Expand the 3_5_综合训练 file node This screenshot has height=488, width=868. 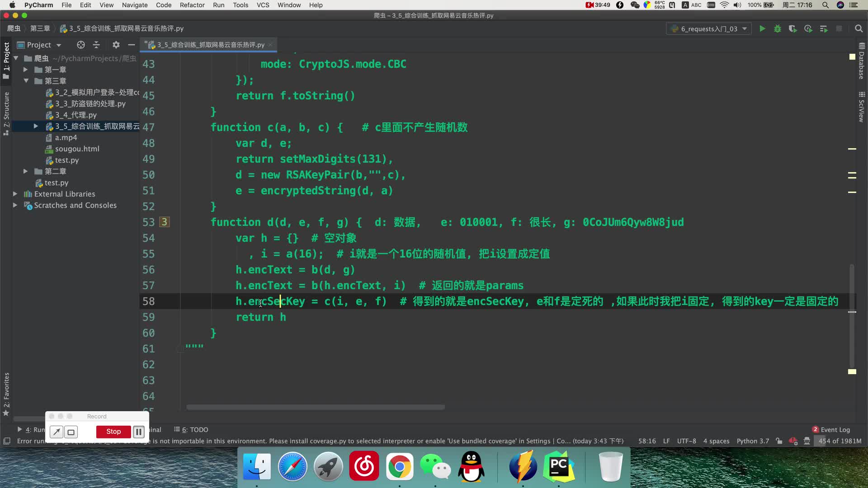36,126
